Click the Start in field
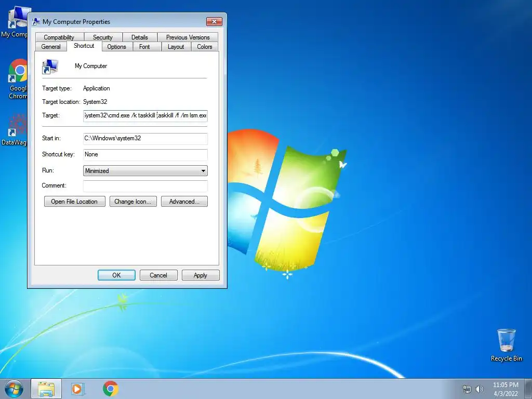This screenshot has width=532, height=399. coord(145,138)
